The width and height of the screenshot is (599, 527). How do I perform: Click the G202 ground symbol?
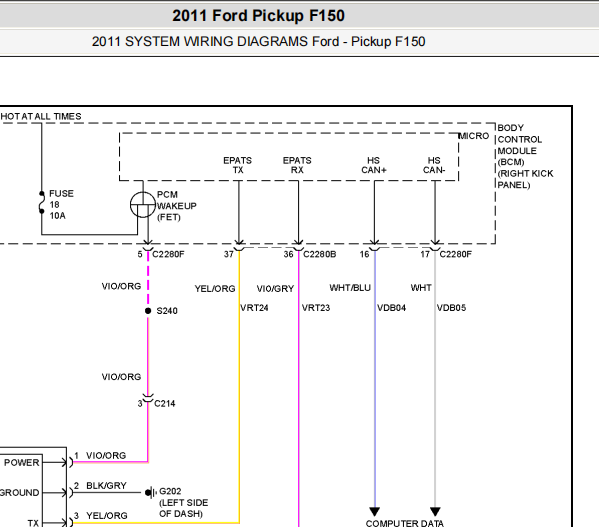click(151, 493)
